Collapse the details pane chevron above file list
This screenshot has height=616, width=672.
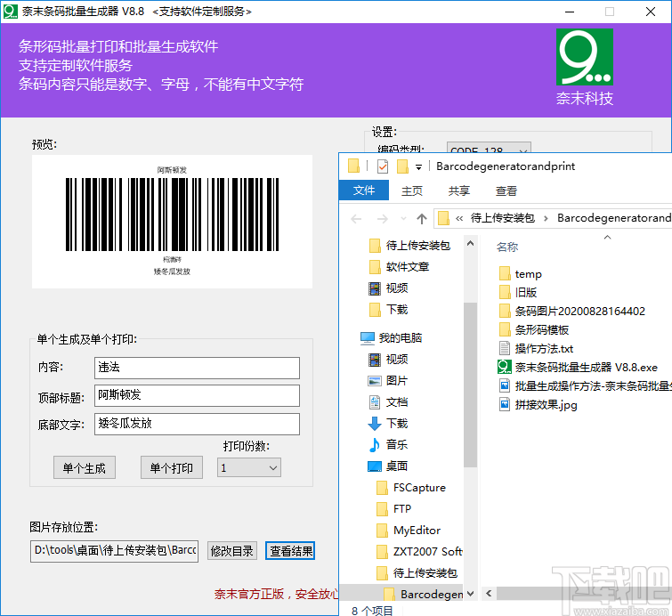coord(607,237)
